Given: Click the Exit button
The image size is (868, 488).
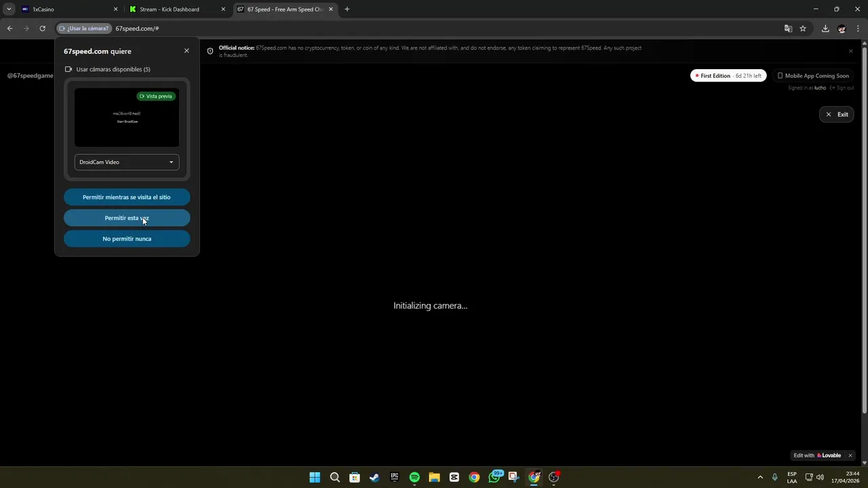Looking at the screenshot, I should coord(837,115).
